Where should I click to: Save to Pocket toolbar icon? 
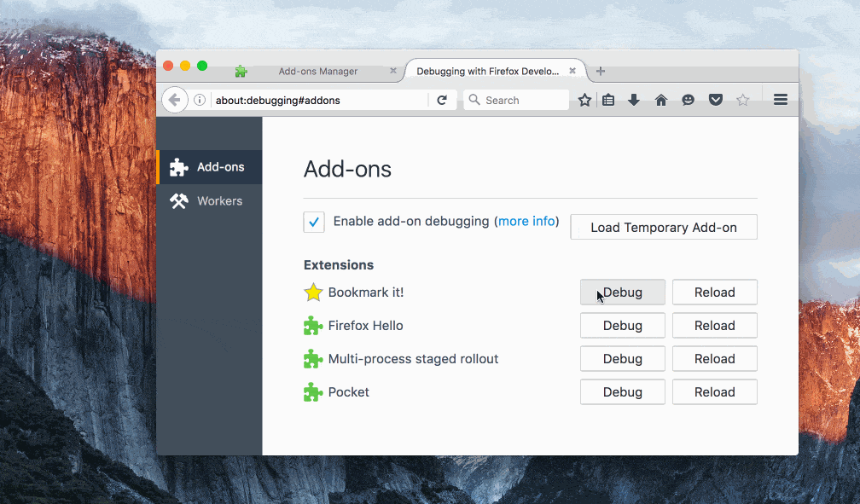point(715,100)
